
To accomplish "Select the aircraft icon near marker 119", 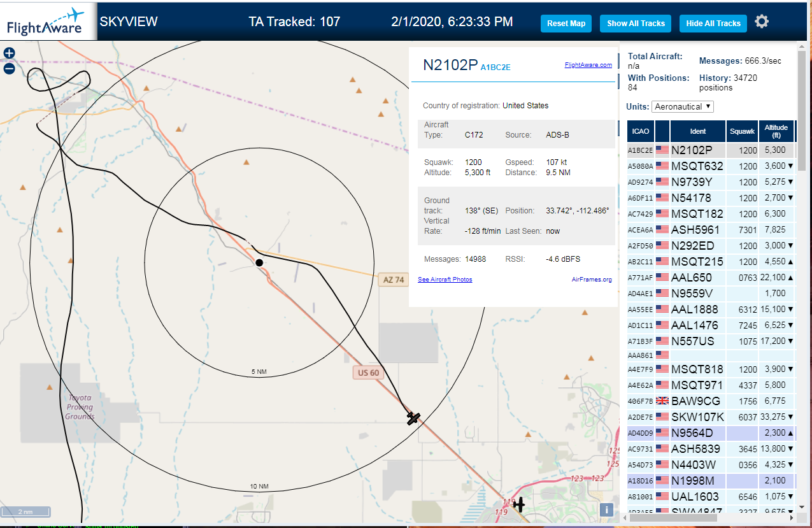I will pyautogui.click(x=519, y=504).
